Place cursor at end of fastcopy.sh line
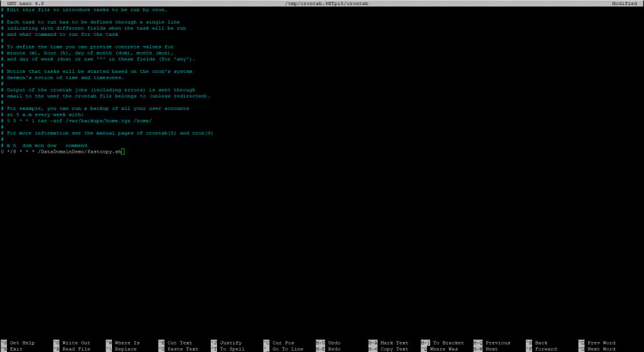 124,151
